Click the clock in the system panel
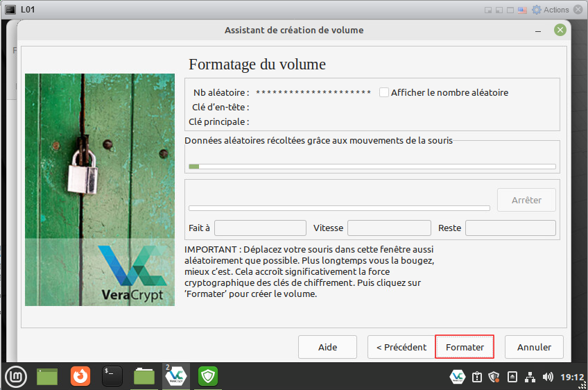588x390 pixels. tap(571, 377)
